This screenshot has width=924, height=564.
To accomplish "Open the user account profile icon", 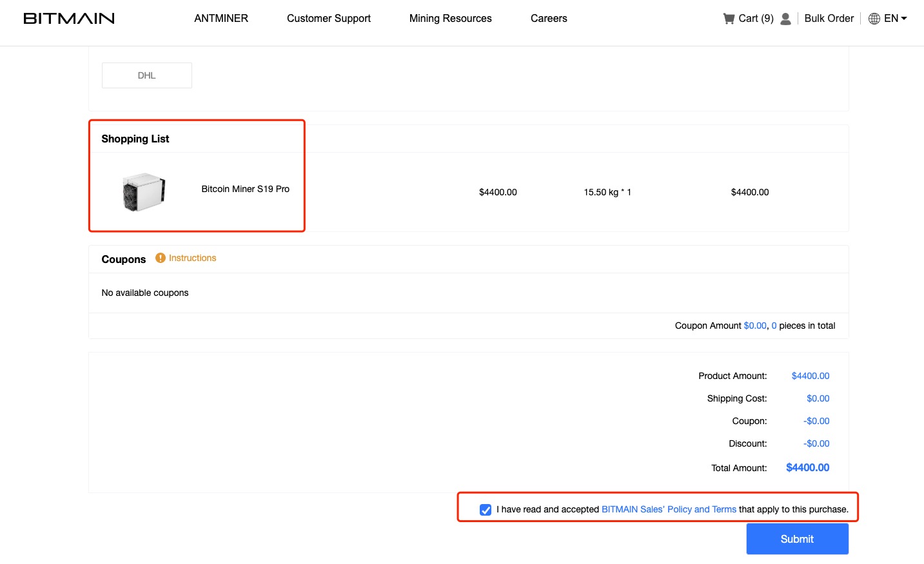I will click(x=785, y=19).
